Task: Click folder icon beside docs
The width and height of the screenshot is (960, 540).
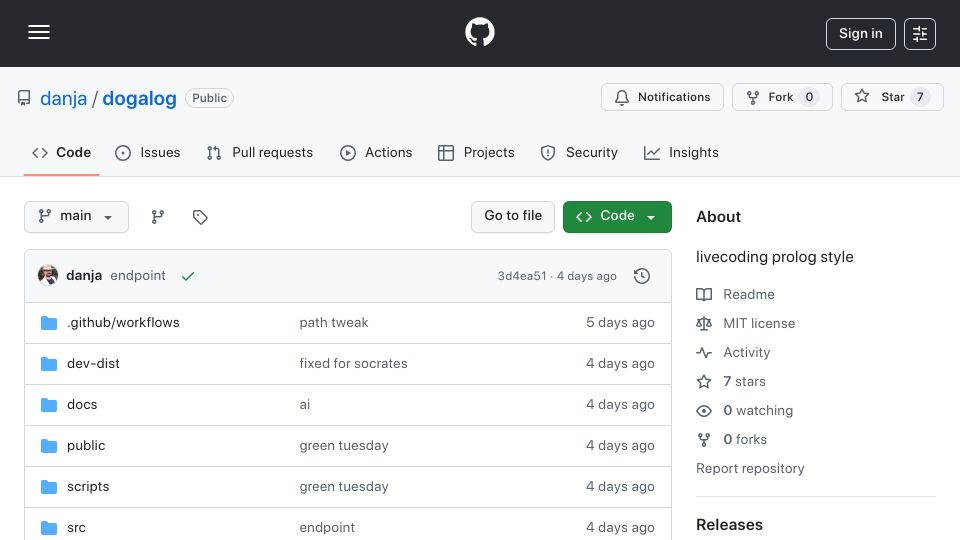Action: 49,405
